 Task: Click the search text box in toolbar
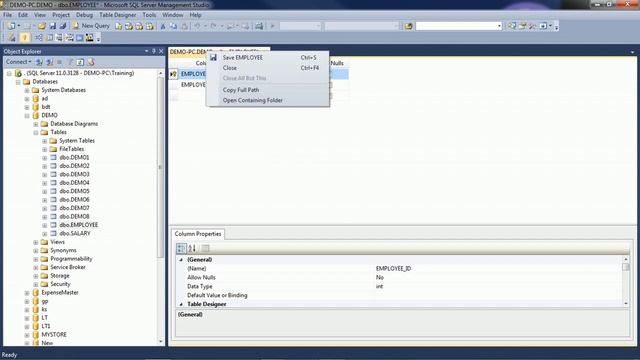456,26
